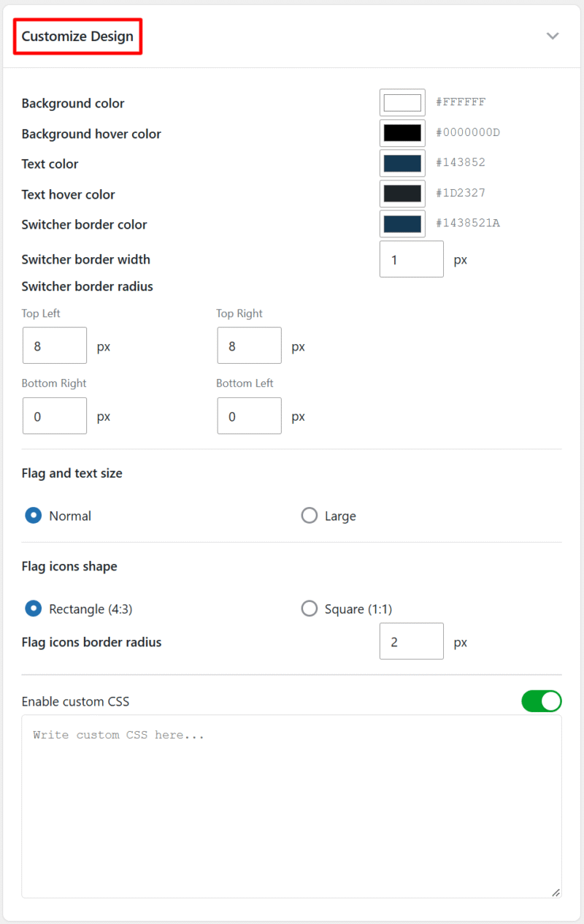Click the #1D2327 hex value

(x=461, y=194)
